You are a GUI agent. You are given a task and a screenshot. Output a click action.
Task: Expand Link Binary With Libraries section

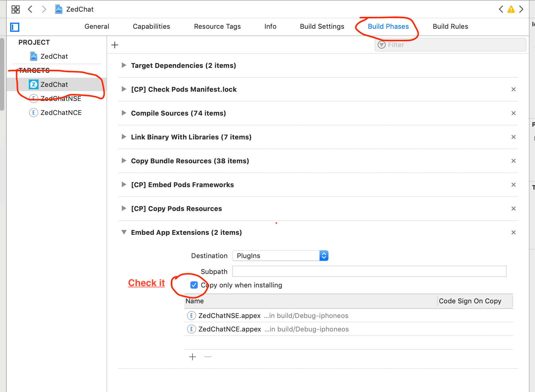click(124, 137)
